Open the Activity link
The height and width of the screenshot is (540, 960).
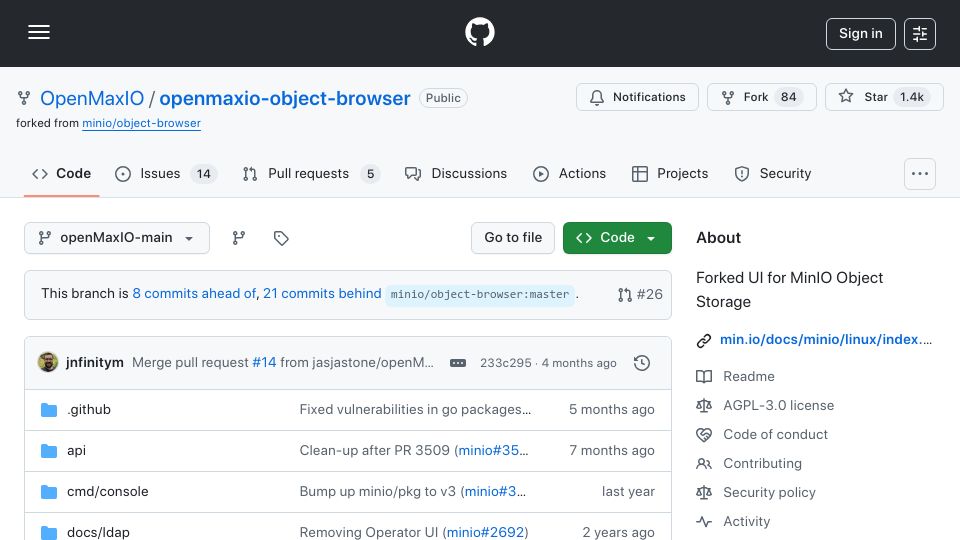click(746, 522)
